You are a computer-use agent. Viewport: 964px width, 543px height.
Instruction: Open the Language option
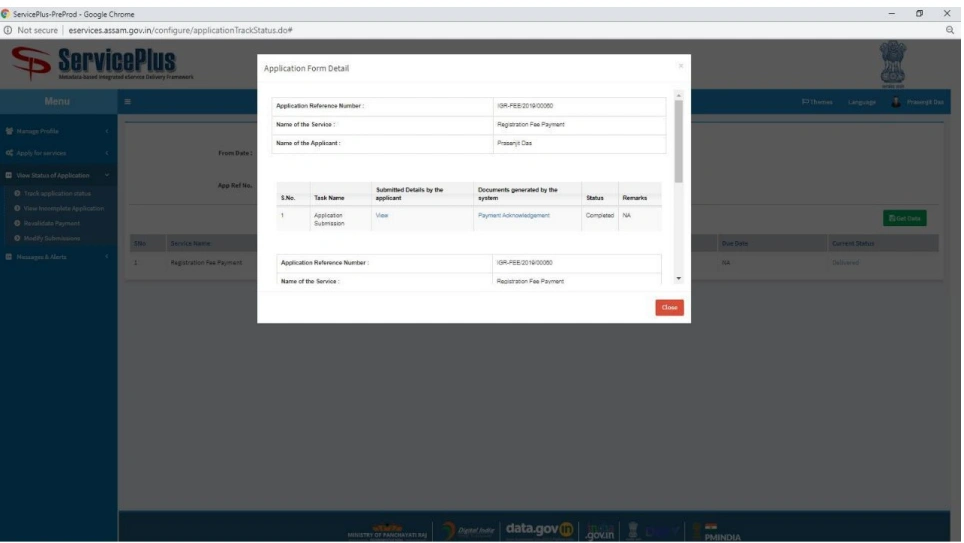pos(861,102)
